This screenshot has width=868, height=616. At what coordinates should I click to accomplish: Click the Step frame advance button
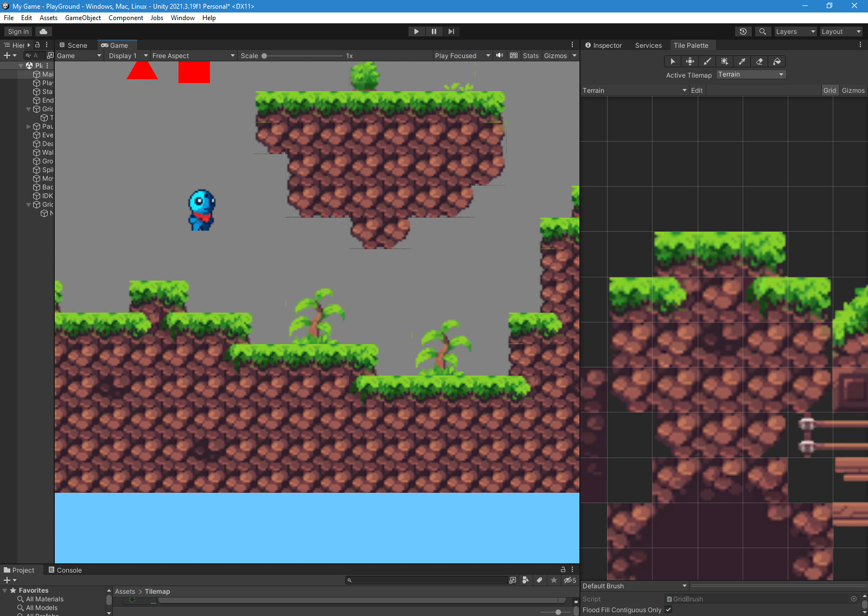[x=451, y=31]
